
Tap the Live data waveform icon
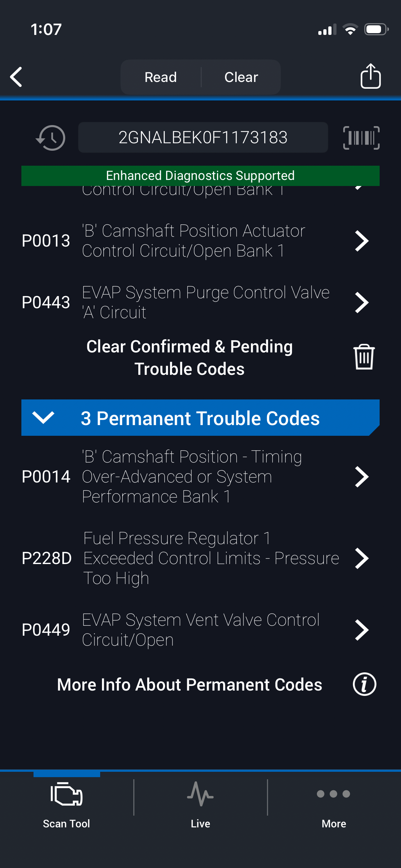coord(200,794)
